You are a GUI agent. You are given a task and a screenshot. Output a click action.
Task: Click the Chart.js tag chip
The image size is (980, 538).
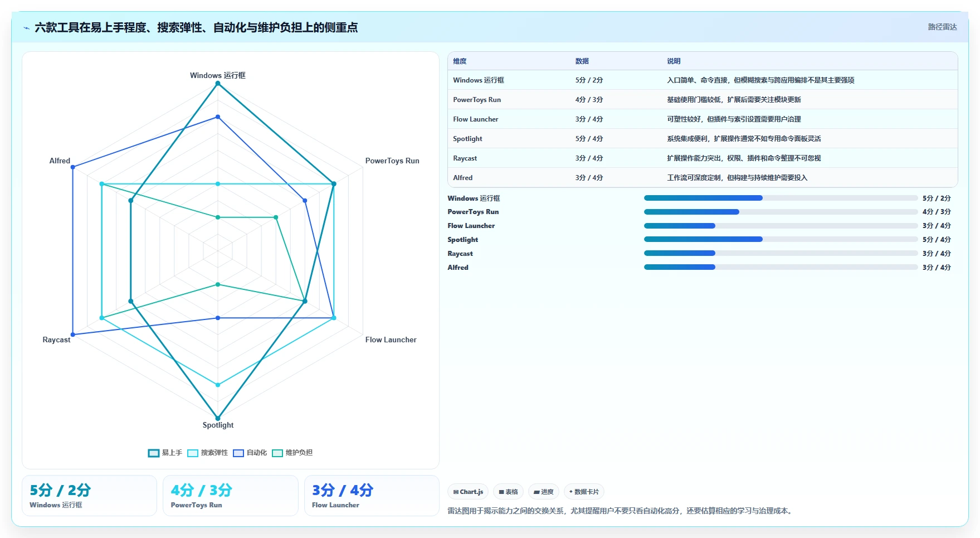(x=468, y=492)
